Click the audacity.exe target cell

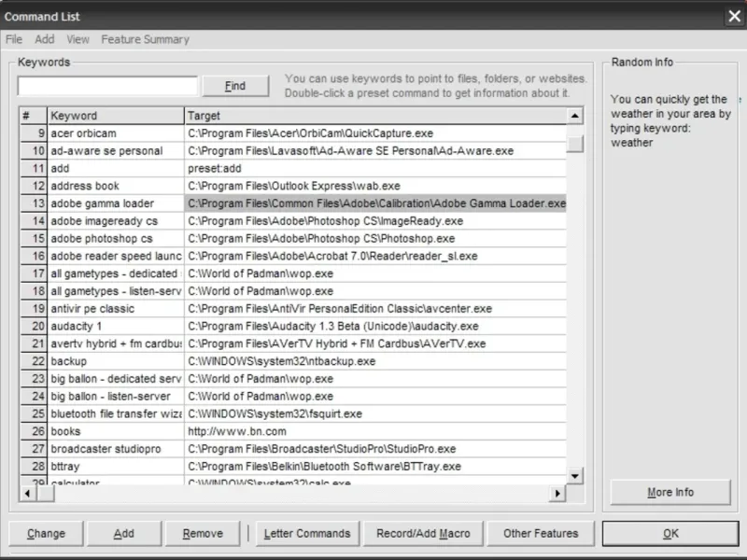pos(375,326)
